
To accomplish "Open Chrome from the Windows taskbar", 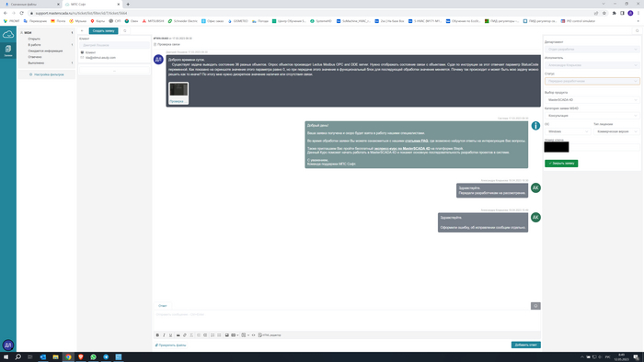I will pyautogui.click(x=68, y=356).
